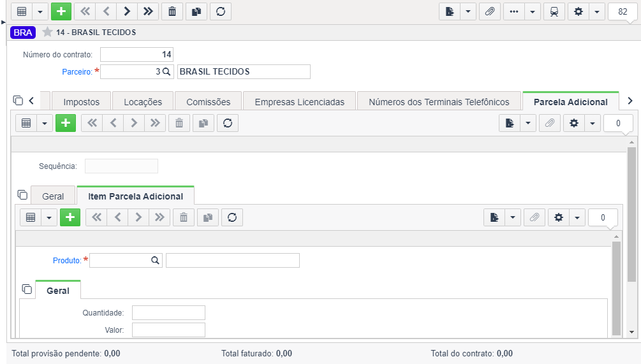Expand export dropdown arrow in Parcela Adicional toolbar
Viewport: 641px width, 364px height.
point(527,123)
